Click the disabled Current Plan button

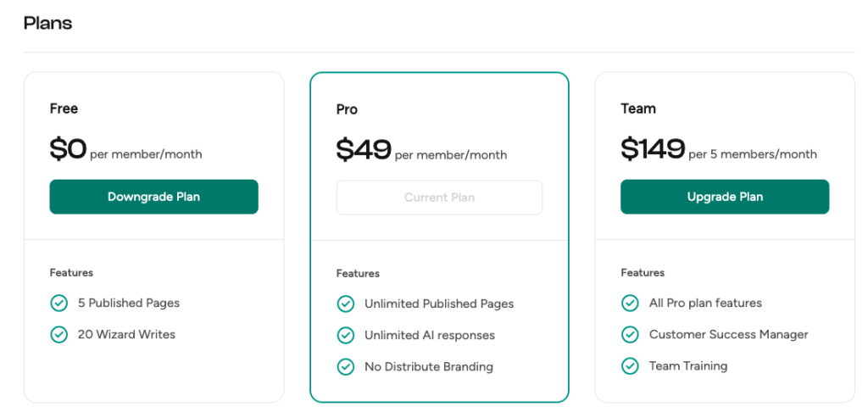click(x=439, y=198)
